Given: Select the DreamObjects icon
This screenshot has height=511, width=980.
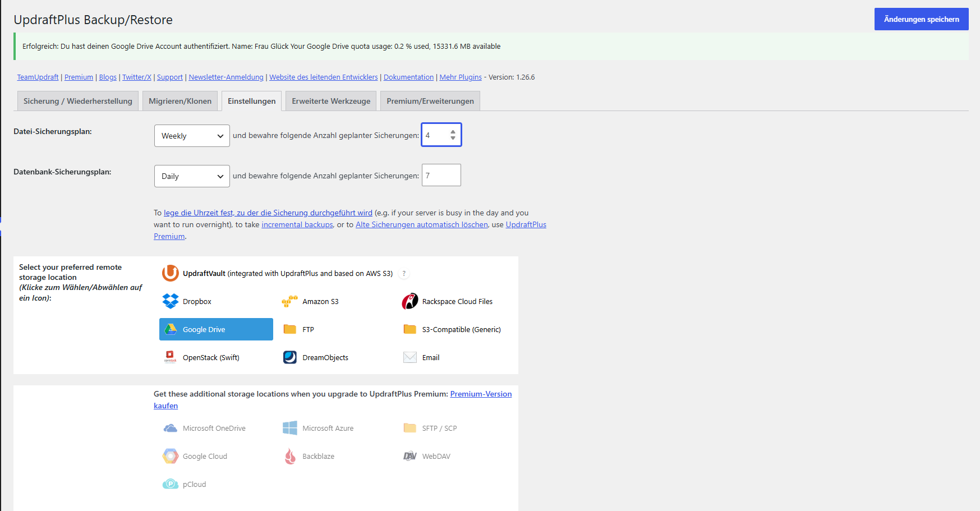Looking at the screenshot, I should pyautogui.click(x=290, y=357).
